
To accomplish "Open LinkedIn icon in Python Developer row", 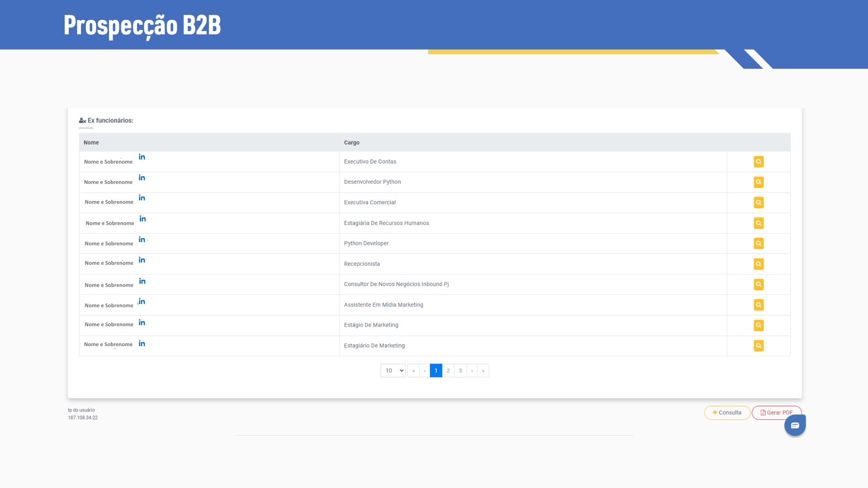I will (x=142, y=239).
